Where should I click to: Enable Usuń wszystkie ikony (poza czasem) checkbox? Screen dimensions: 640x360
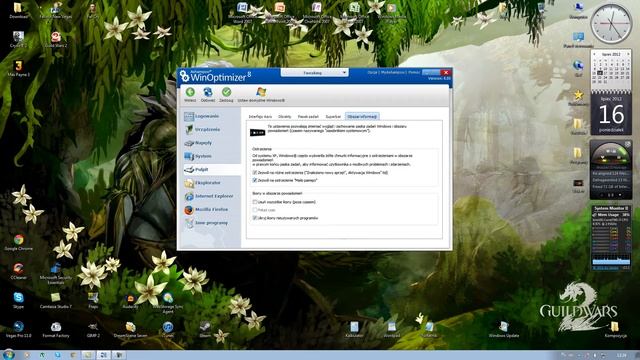point(255,202)
